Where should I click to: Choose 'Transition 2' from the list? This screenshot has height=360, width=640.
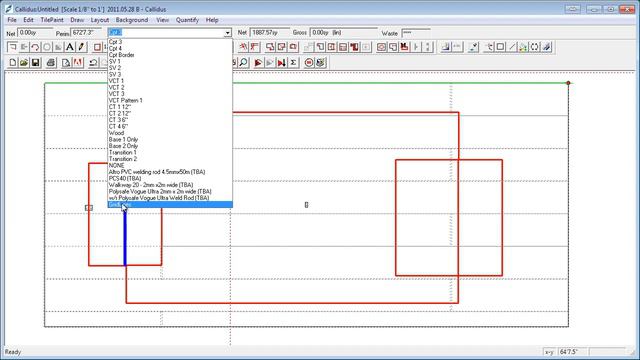[170, 159]
